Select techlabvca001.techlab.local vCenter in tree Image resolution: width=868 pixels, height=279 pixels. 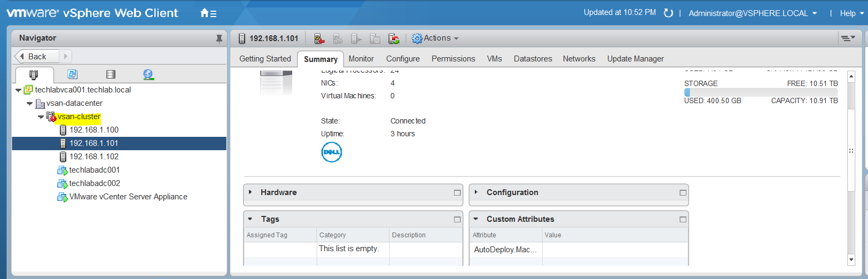[83, 90]
